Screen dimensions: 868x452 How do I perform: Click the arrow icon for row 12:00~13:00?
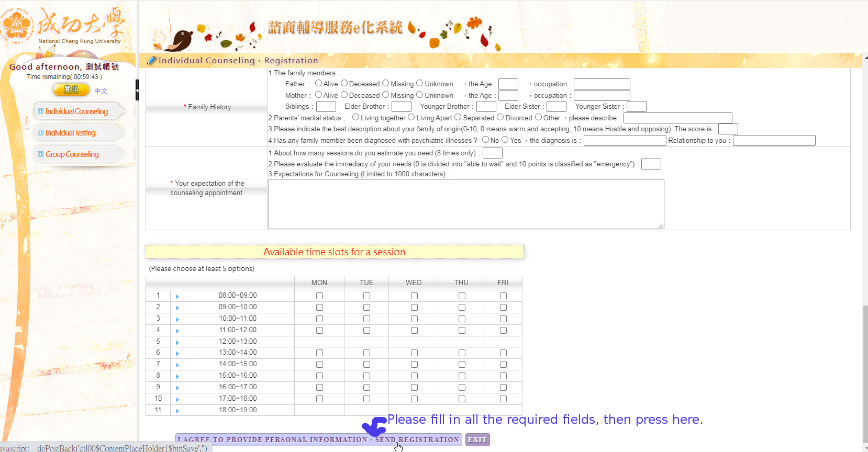[x=177, y=343]
